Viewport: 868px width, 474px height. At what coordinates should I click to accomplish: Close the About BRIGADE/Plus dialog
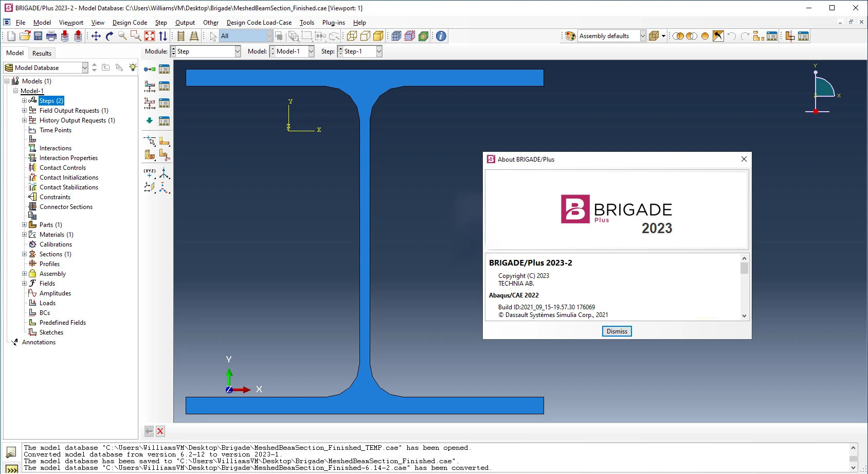(x=744, y=160)
